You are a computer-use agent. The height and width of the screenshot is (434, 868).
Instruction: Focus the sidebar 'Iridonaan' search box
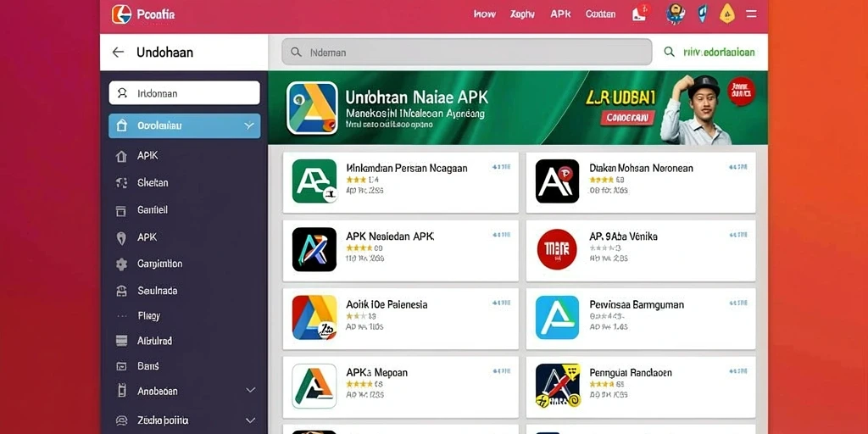pyautogui.click(x=184, y=93)
